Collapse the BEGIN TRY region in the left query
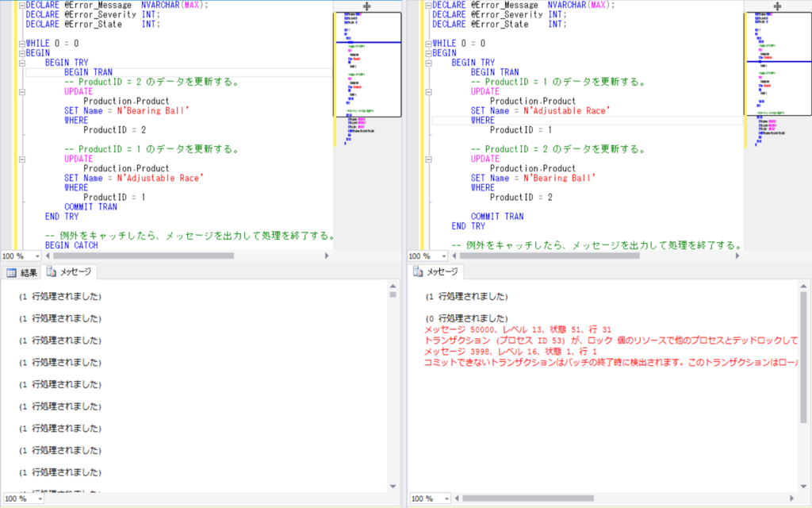The width and height of the screenshot is (812, 508). pos(22,63)
